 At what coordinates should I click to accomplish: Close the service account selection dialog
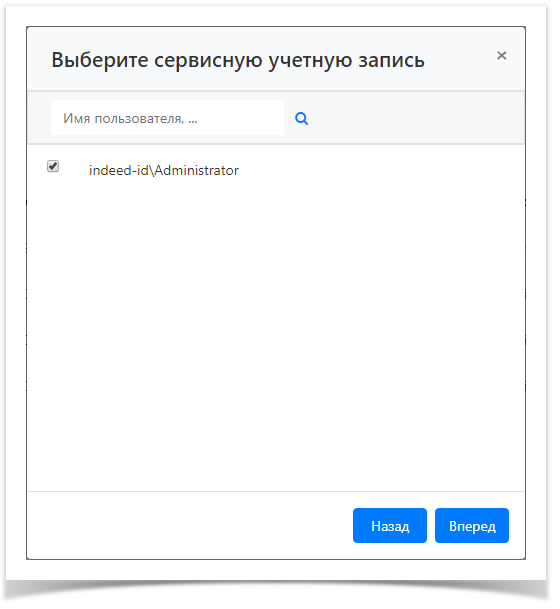[x=501, y=56]
